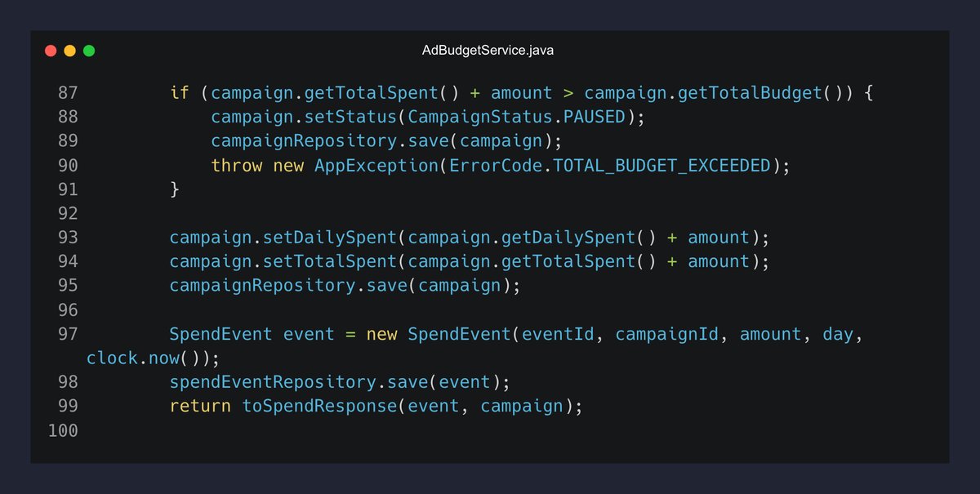This screenshot has height=494, width=980.
Task: Click line number 89
Action: [x=68, y=140]
